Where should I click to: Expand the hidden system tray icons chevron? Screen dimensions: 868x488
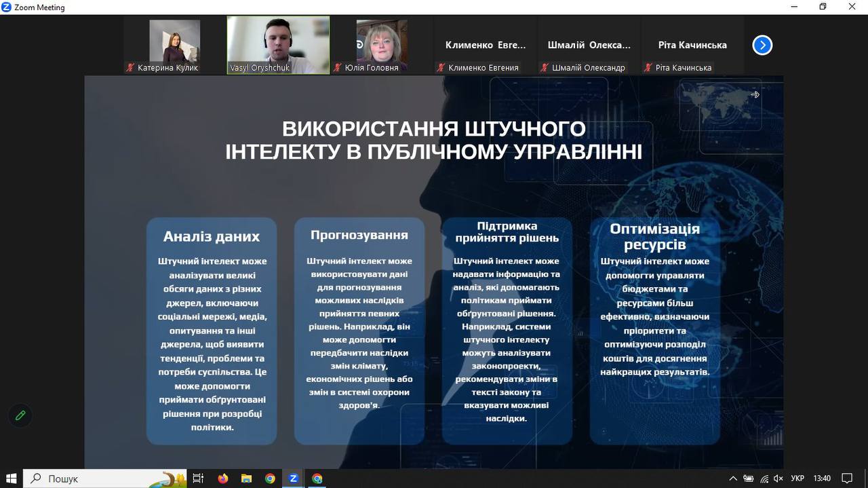(x=733, y=478)
